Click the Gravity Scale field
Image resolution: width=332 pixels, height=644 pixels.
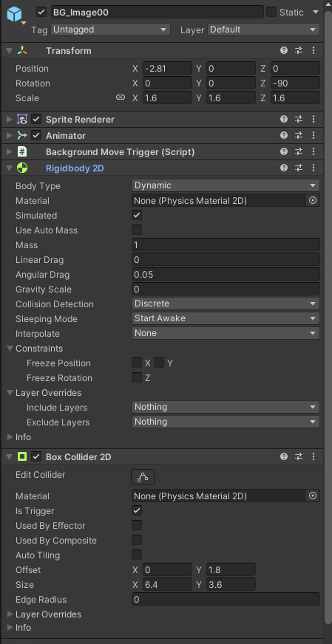point(226,290)
